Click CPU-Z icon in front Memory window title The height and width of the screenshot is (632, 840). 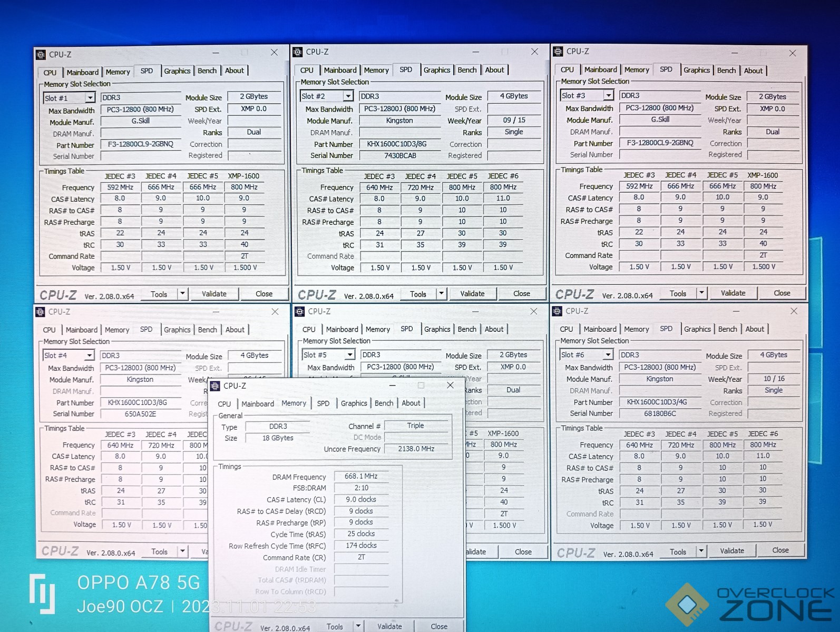pyautogui.click(x=215, y=386)
